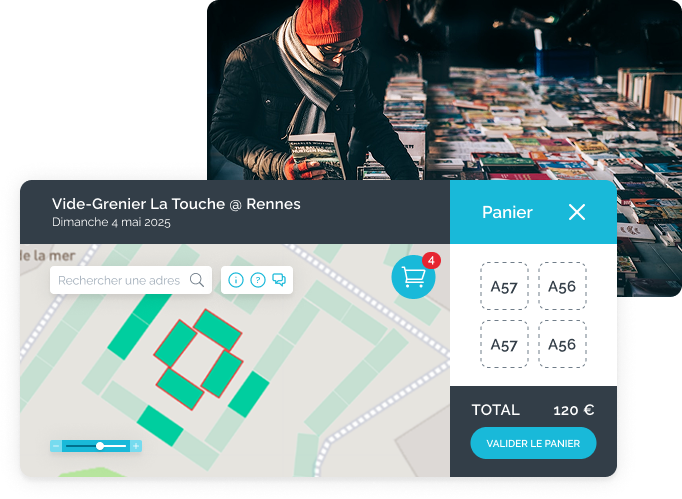This screenshot has width=682, height=499.
Task: Select top-right A56 cart slot
Action: point(562,286)
